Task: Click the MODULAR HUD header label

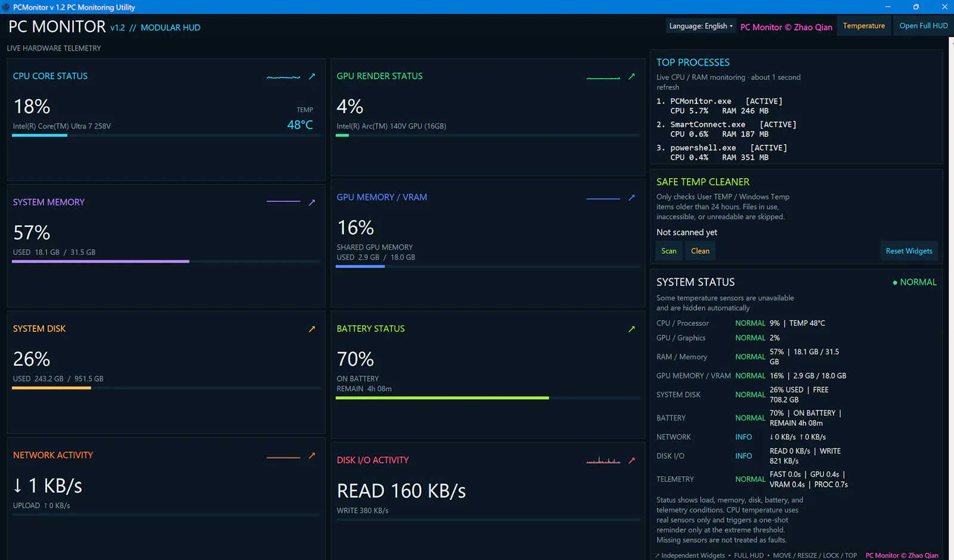Action: [171, 28]
